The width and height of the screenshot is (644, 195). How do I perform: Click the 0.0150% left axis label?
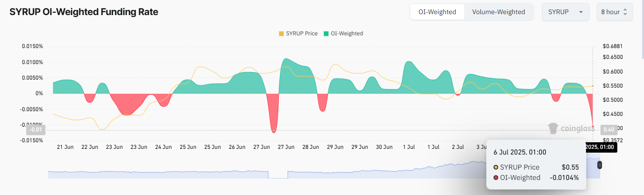click(x=31, y=46)
